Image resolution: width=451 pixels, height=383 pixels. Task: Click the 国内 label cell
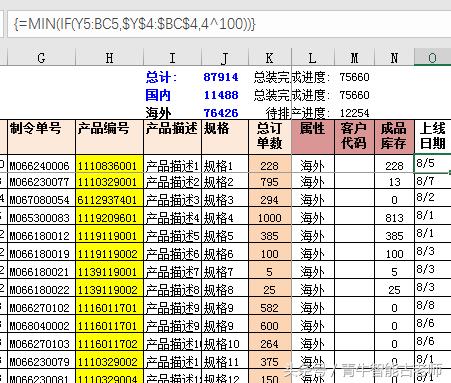tap(158, 95)
